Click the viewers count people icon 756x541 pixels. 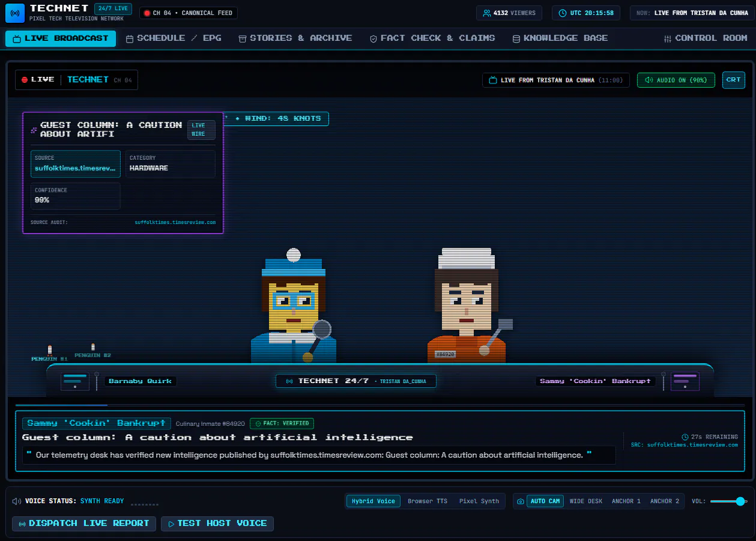[487, 13]
